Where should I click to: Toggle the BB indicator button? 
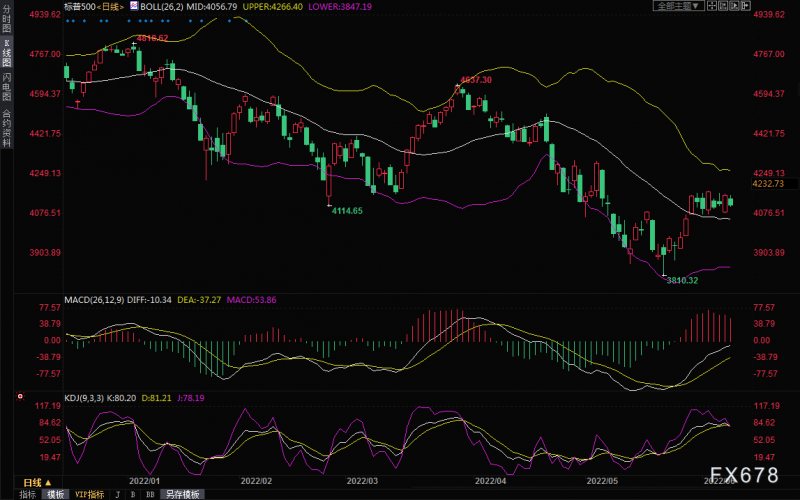point(151,494)
